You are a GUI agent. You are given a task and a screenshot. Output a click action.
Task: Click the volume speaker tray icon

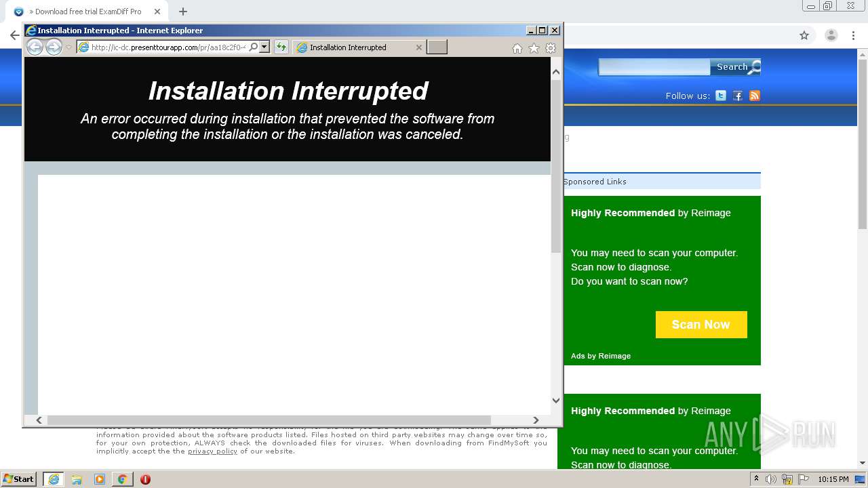tap(771, 479)
